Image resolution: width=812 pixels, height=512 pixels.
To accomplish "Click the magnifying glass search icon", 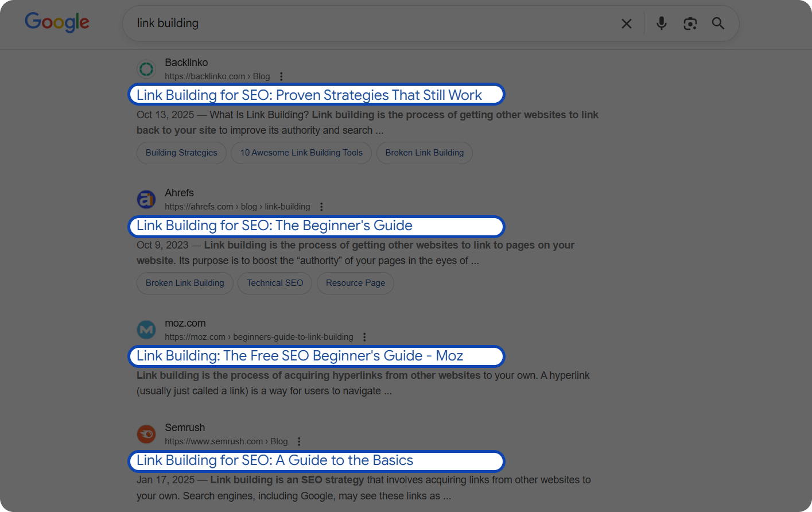I will 718,24.
